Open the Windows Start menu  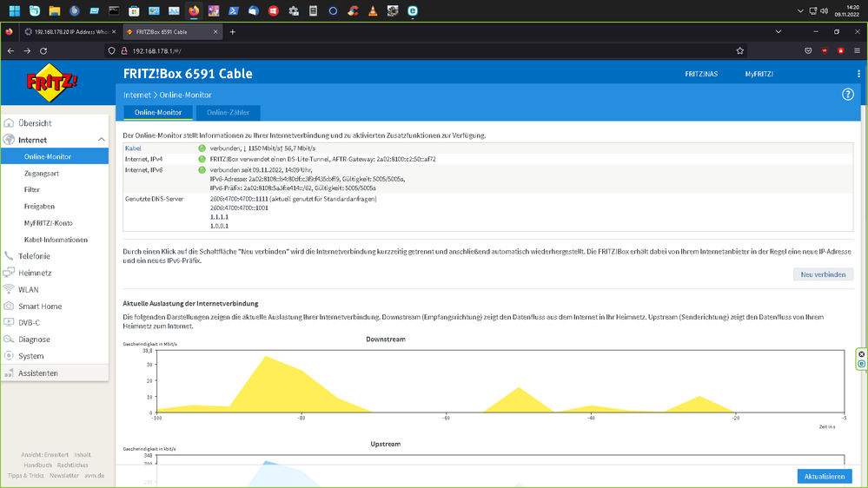click(x=15, y=10)
